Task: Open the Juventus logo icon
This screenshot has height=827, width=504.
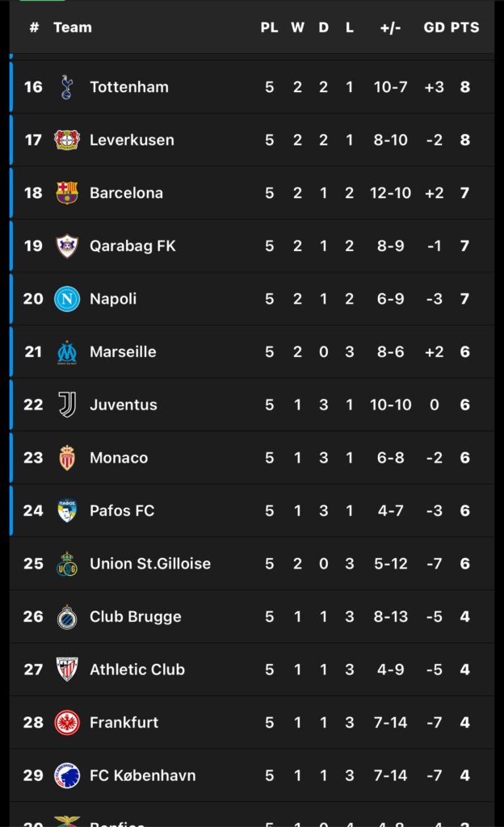Action: click(67, 405)
